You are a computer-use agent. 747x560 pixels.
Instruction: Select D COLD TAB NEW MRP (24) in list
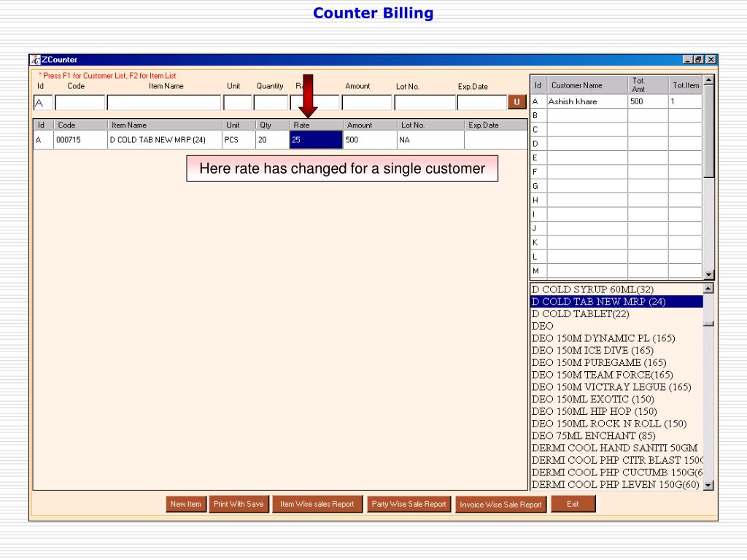(x=616, y=301)
